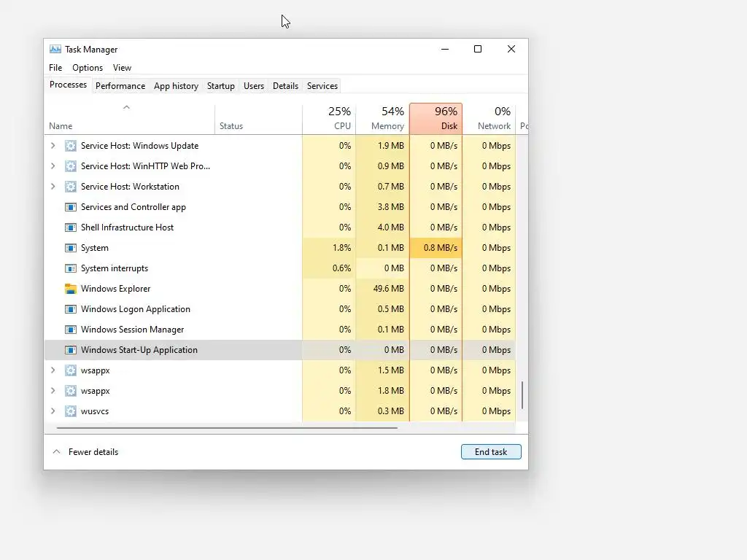Click the Service Host: WinHTTP Web Pro gear icon
Screen dimensions: 747x560
pyautogui.click(x=71, y=166)
